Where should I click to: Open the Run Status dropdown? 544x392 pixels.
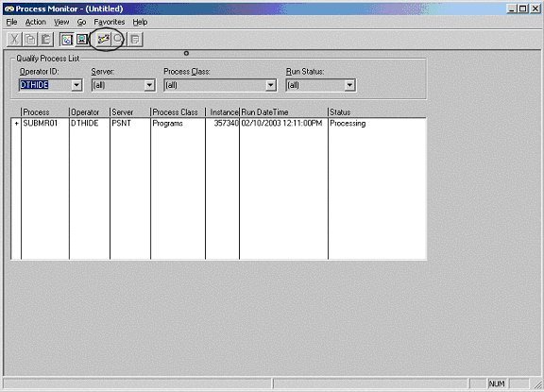(x=349, y=85)
